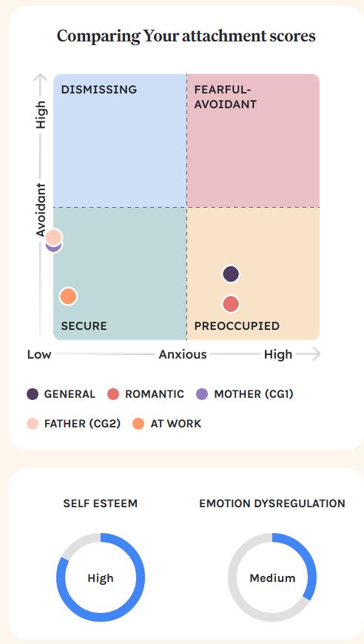This screenshot has height=644, width=364.
Task: Click the Comparing Your attachment scores heading
Action: [x=186, y=36]
